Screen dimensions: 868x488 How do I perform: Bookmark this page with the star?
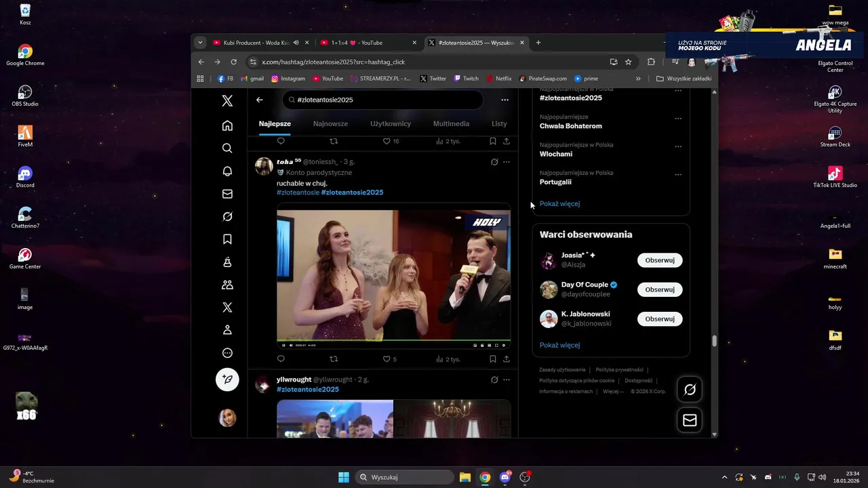[629, 62]
